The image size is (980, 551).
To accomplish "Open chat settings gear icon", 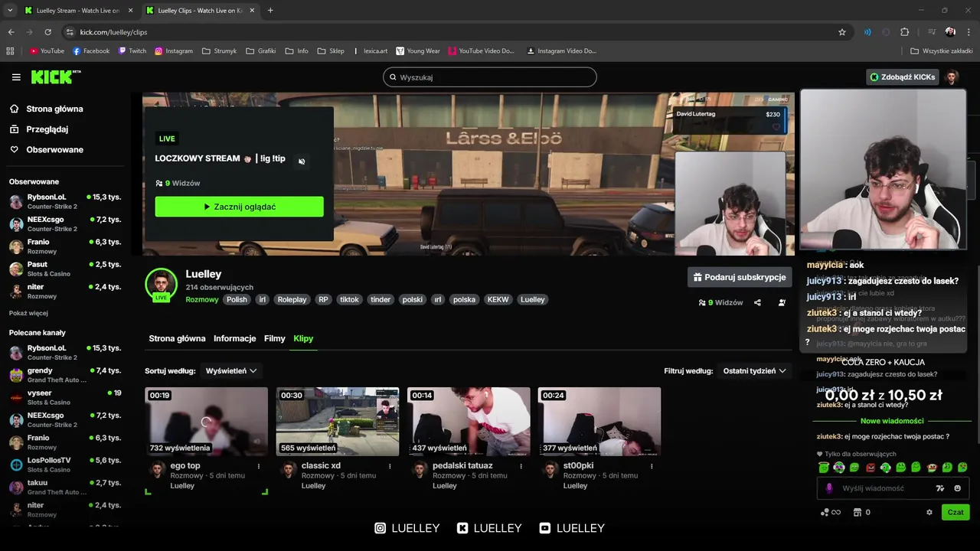I will pyautogui.click(x=929, y=512).
